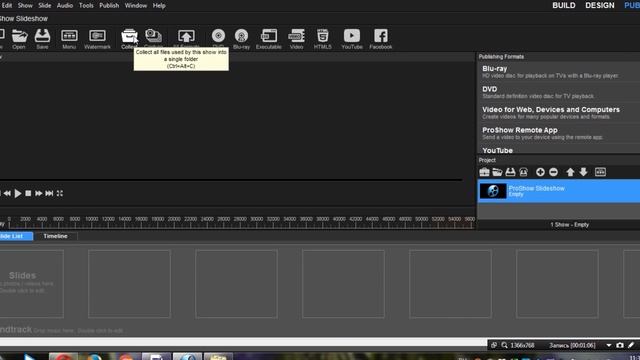Open the Tools menu
The width and height of the screenshot is (640, 360).
[86, 6]
